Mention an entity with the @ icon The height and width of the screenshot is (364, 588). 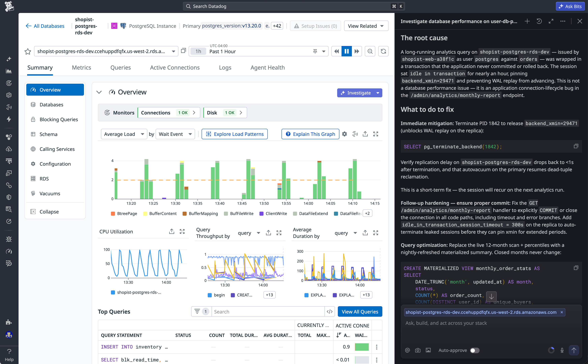(407, 350)
